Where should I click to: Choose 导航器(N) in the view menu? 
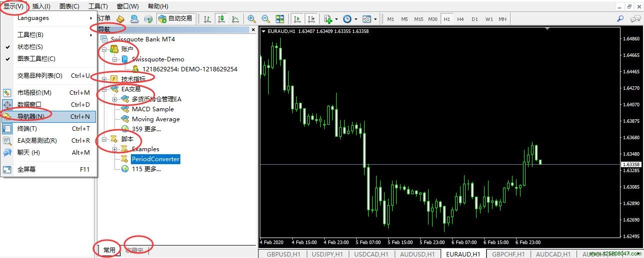(x=49, y=116)
